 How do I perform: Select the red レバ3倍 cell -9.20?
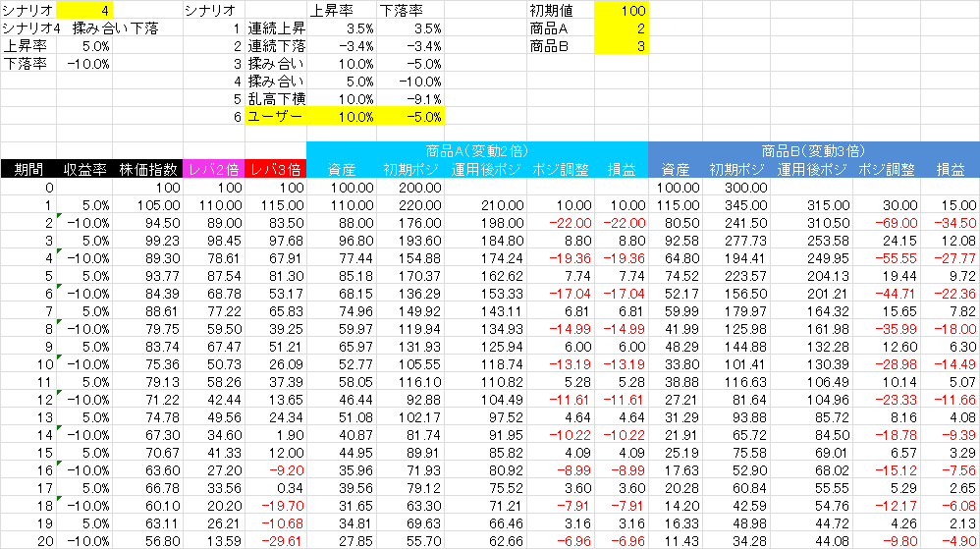click(276, 470)
